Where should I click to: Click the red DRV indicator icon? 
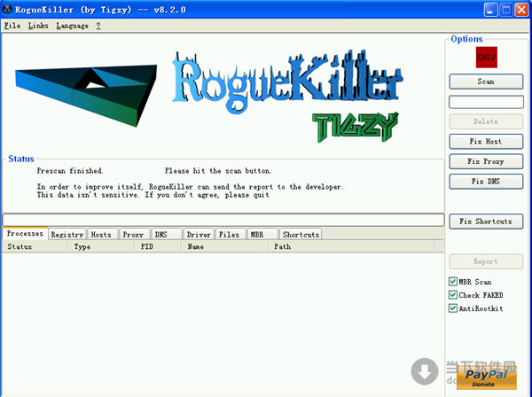pyautogui.click(x=486, y=58)
